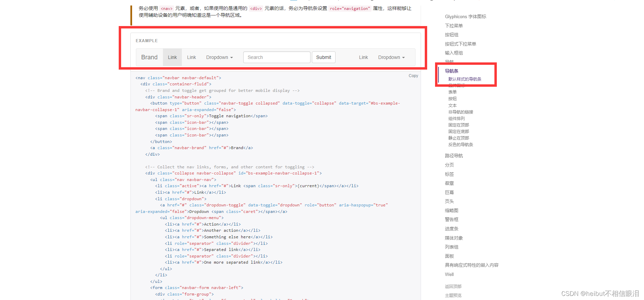The height and width of the screenshot is (300, 644).
Task: Go to 固定在底部 sub-item
Action: tap(458, 132)
